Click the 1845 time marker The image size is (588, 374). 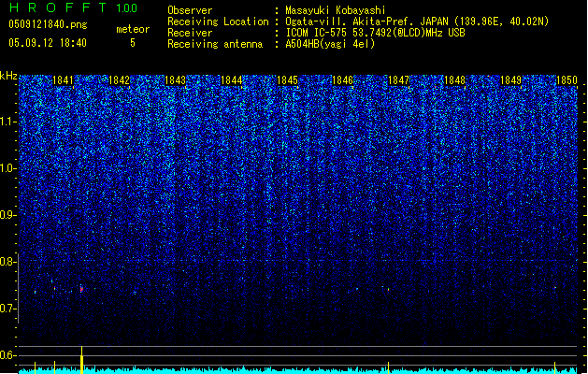click(x=287, y=80)
